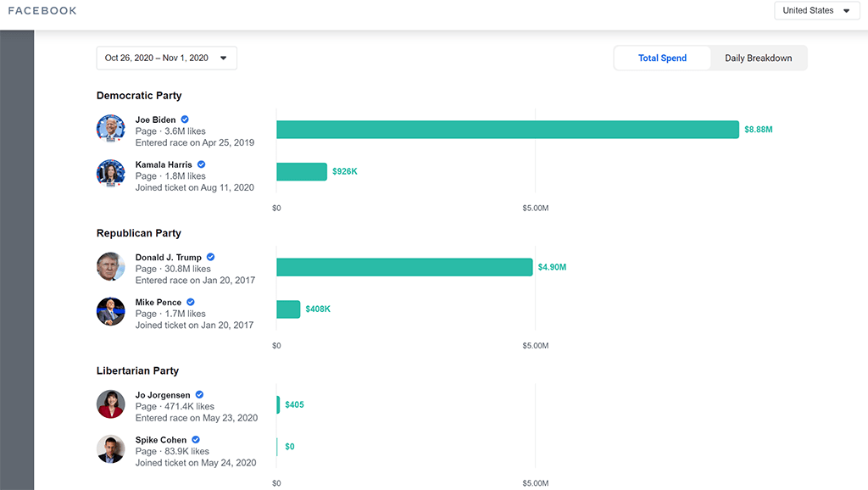Screen dimensions: 868x490
Task: Click the verified badge next to Jo Jorgensen
Action: [200, 394]
